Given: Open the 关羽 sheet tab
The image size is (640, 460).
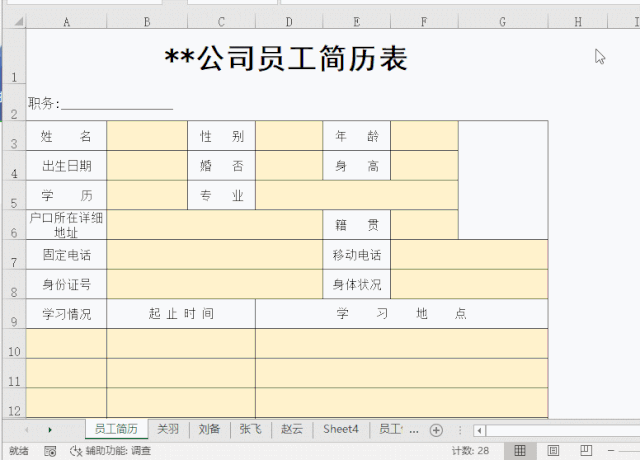Looking at the screenshot, I should pos(168,429).
